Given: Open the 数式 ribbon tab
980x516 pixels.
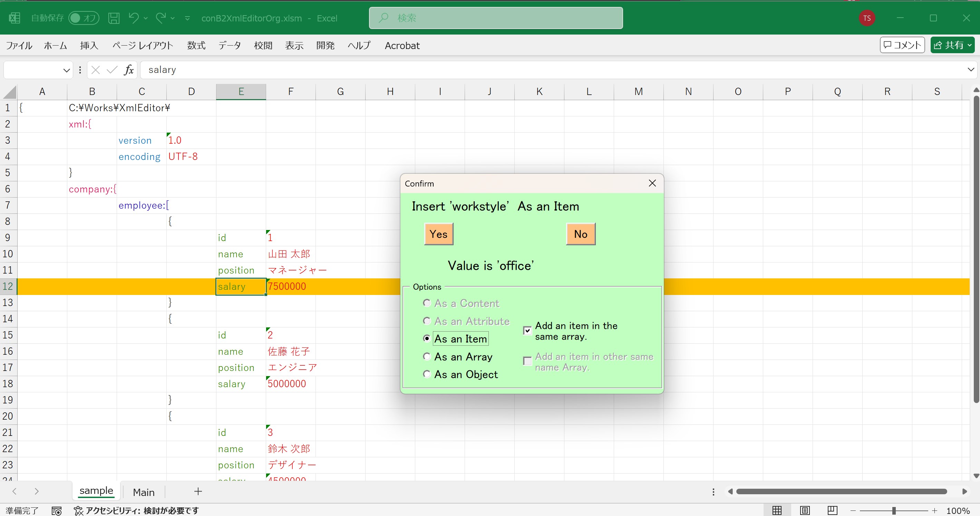Looking at the screenshot, I should [196, 46].
